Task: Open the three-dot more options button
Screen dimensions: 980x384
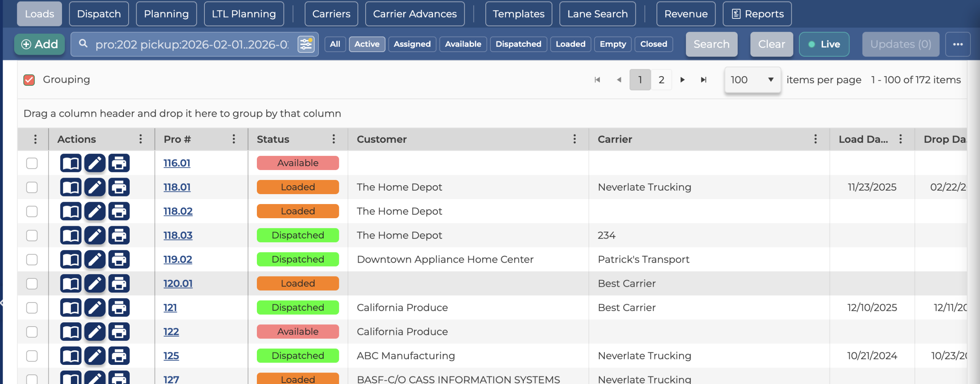Action: tap(958, 44)
